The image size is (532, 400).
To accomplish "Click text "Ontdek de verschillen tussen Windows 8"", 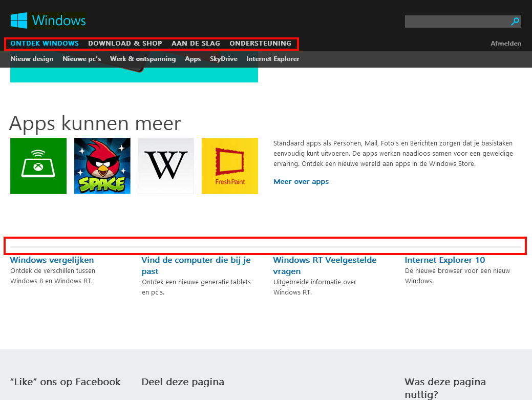I will coord(53,276).
